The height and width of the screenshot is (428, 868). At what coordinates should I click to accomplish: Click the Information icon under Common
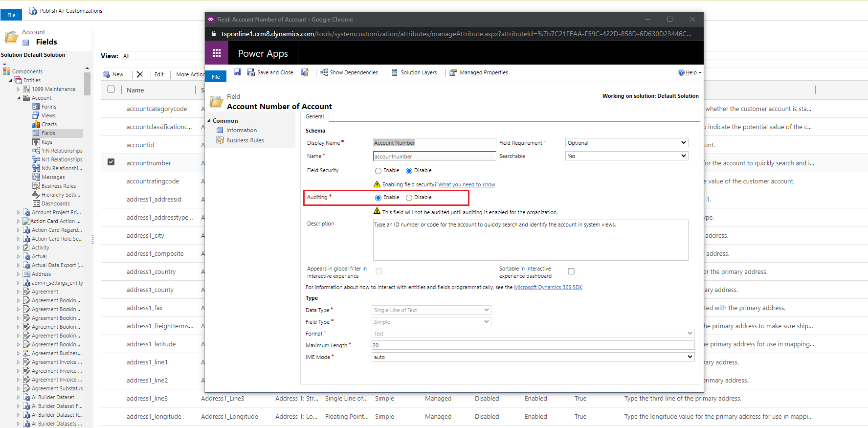[x=220, y=130]
